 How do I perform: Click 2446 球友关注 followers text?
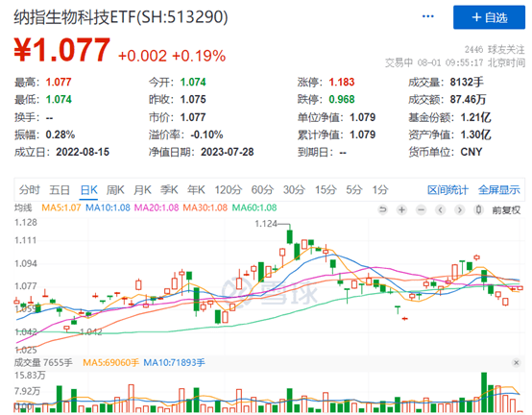tap(495, 50)
